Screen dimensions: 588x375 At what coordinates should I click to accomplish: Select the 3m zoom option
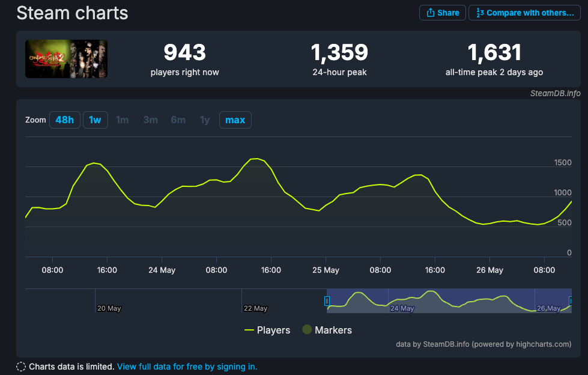click(150, 120)
